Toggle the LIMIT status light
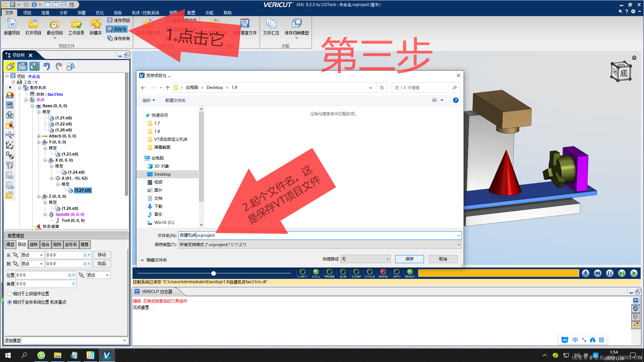 [x=303, y=272]
